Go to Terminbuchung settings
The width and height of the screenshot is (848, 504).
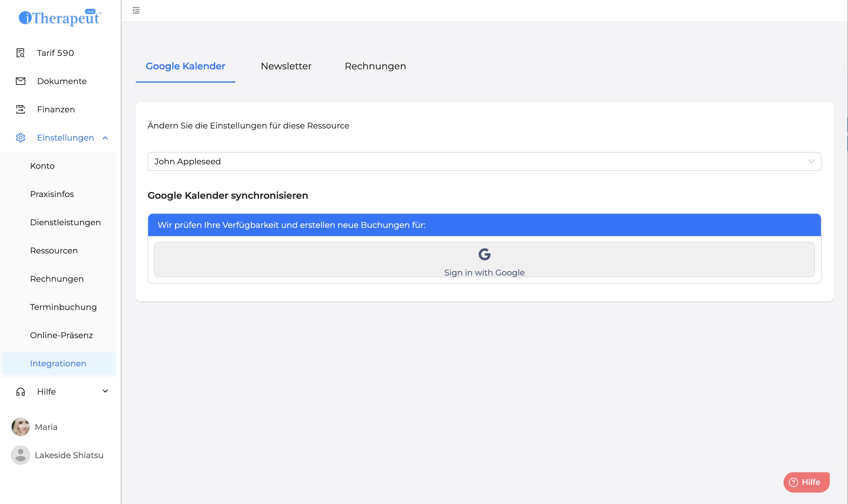63,307
